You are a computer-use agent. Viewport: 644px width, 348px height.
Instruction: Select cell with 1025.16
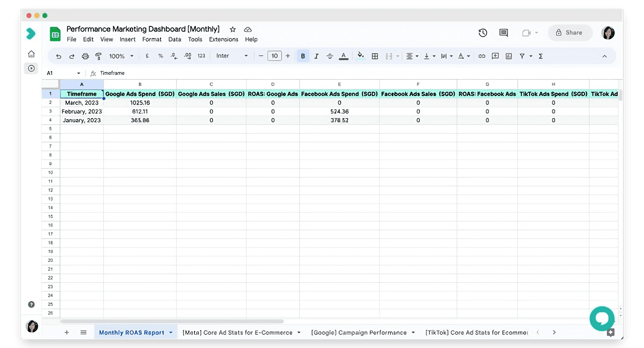[140, 103]
